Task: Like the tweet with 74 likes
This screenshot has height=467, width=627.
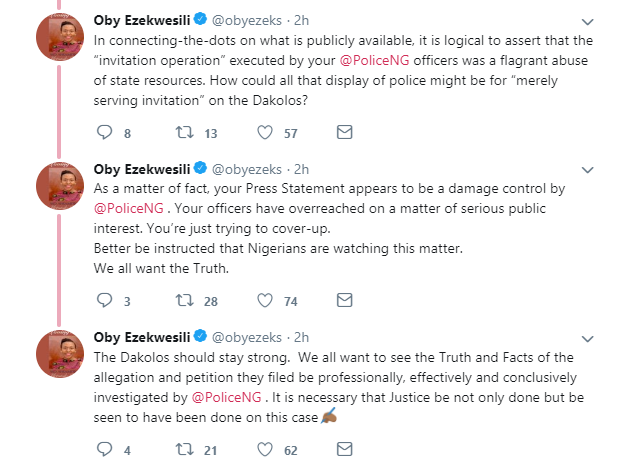Action: click(266, 299)
